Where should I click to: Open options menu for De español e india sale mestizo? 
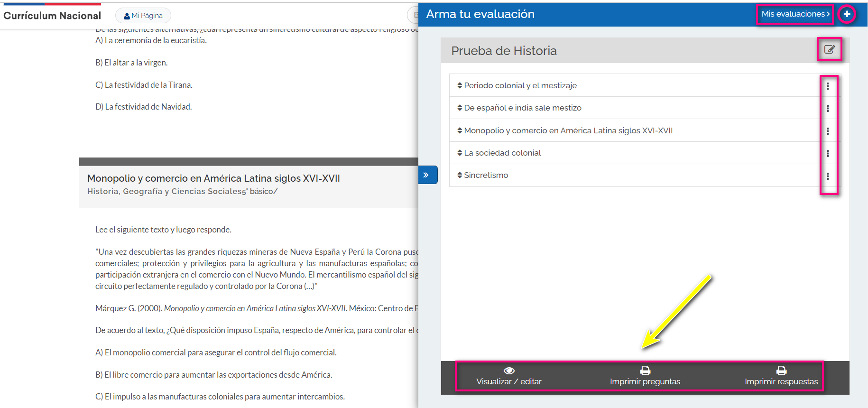(x=828, y=108)
